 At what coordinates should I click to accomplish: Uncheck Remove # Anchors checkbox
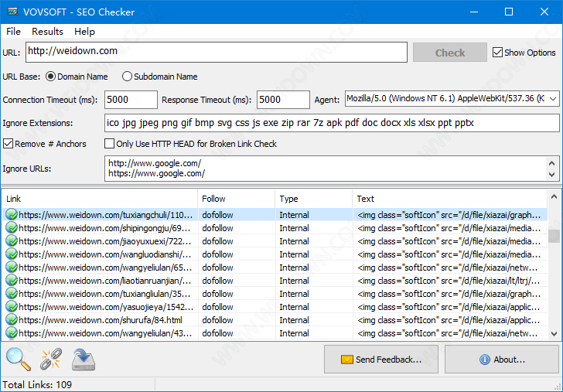(8, 144)
